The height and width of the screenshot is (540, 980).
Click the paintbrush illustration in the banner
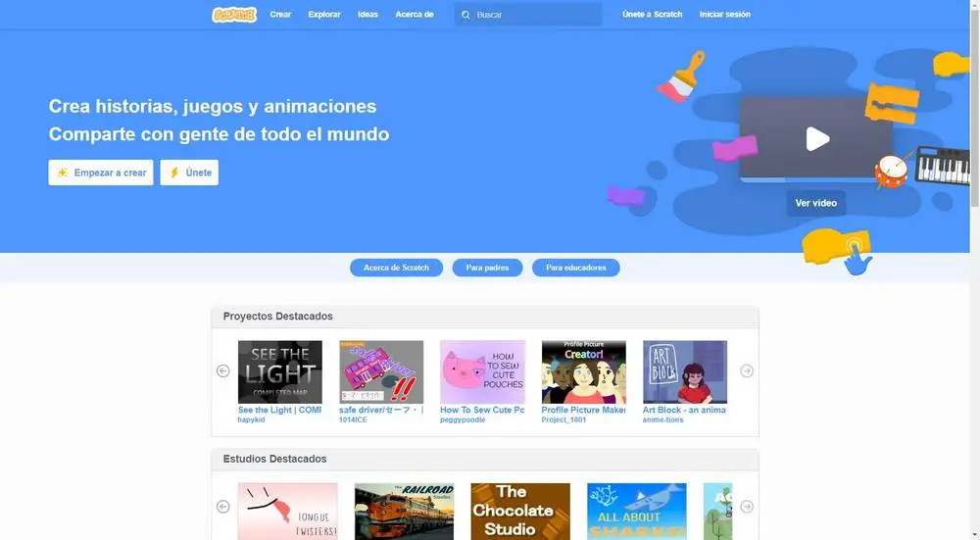(x=681, y=76)
